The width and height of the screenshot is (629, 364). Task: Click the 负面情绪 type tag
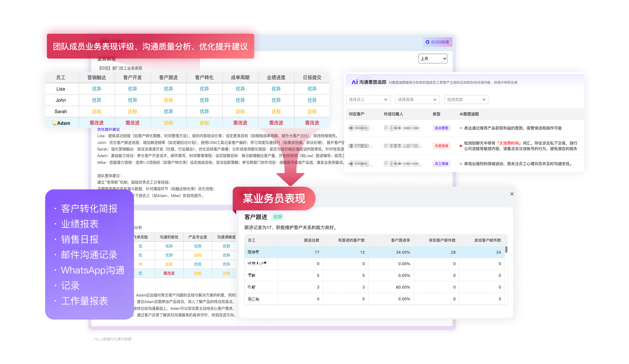tap(441, 146)
